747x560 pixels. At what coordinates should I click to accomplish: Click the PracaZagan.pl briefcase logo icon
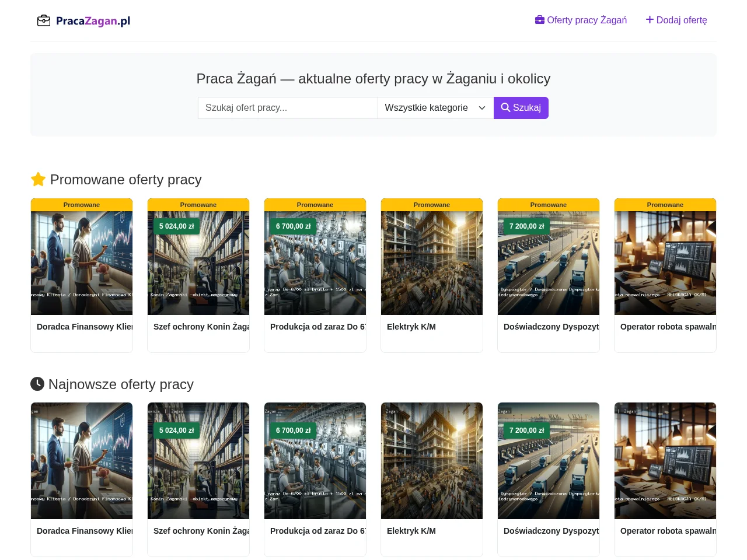44,21
